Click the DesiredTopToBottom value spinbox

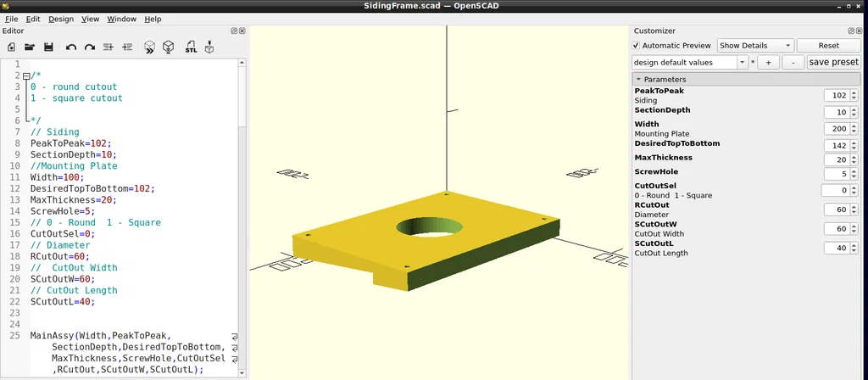[840, 146]
